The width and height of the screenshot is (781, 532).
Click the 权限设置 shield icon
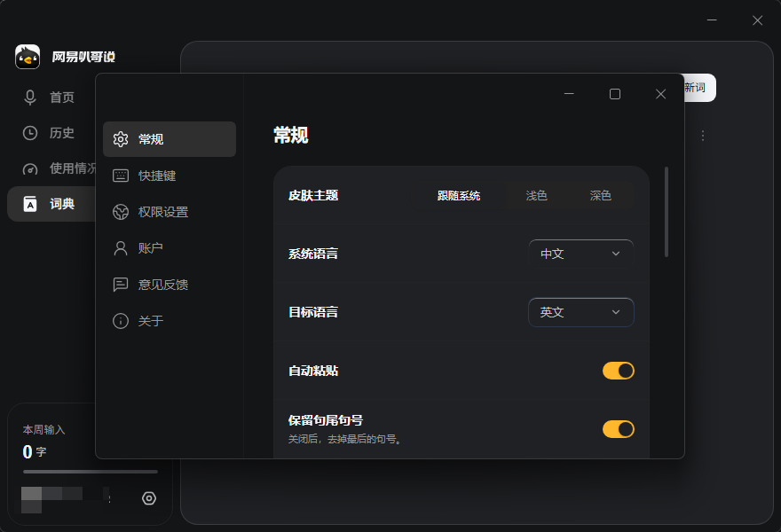[121, 212]
